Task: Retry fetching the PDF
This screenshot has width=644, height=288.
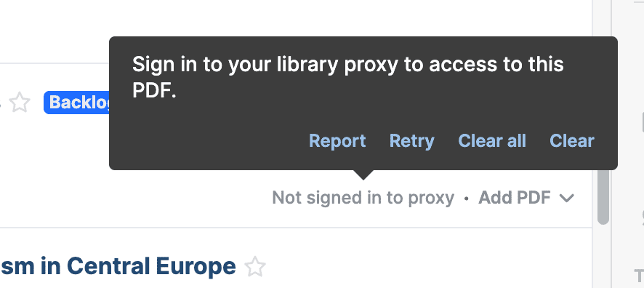Action: [411, 141]
